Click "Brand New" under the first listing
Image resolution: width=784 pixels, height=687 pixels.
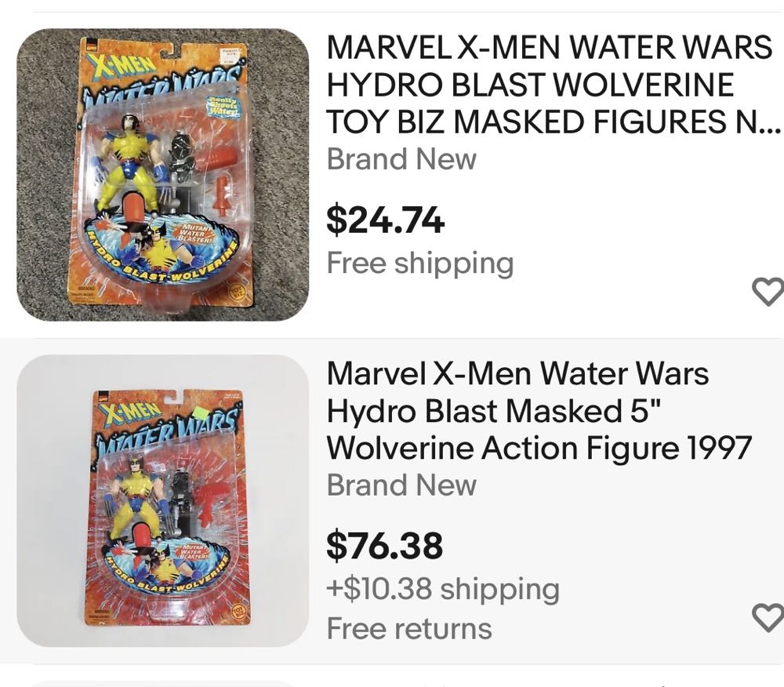[x=401, y=159]
